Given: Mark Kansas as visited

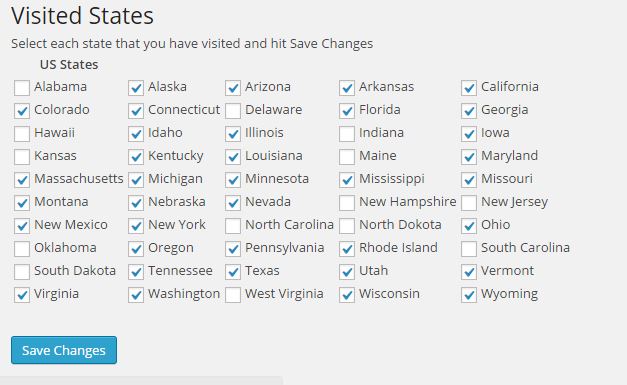Looking at the screenshot, I should (x=22, y=157).
